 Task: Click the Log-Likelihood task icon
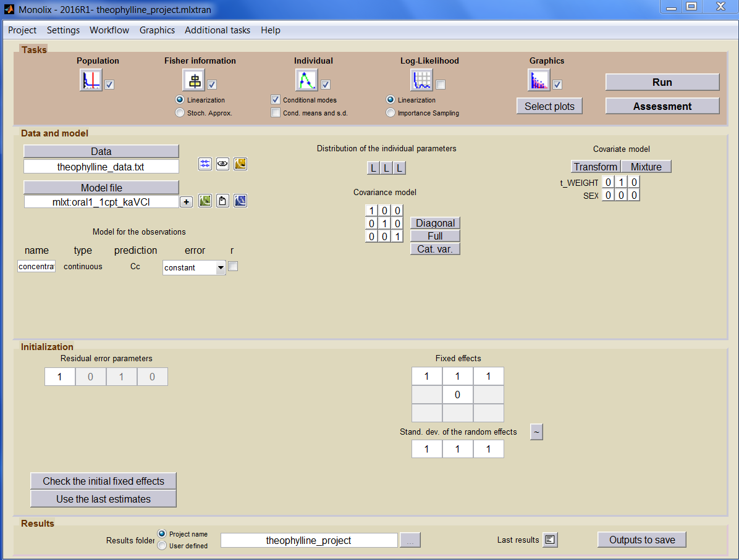pyautogui.click(x=421, y=80)
